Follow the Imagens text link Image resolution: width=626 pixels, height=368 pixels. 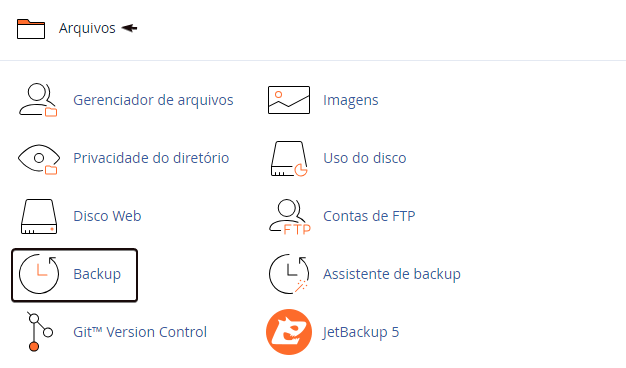click(x=351, y=101)
